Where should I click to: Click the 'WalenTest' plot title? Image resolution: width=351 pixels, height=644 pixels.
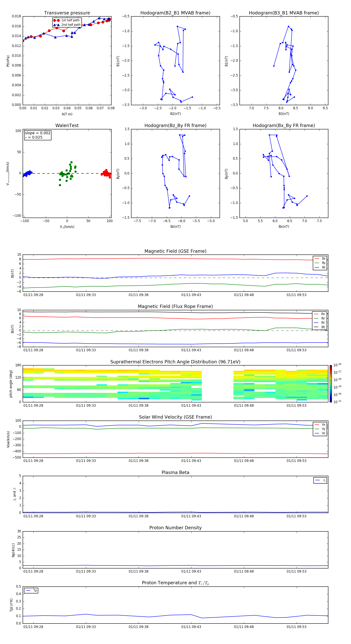pos(67,125)
